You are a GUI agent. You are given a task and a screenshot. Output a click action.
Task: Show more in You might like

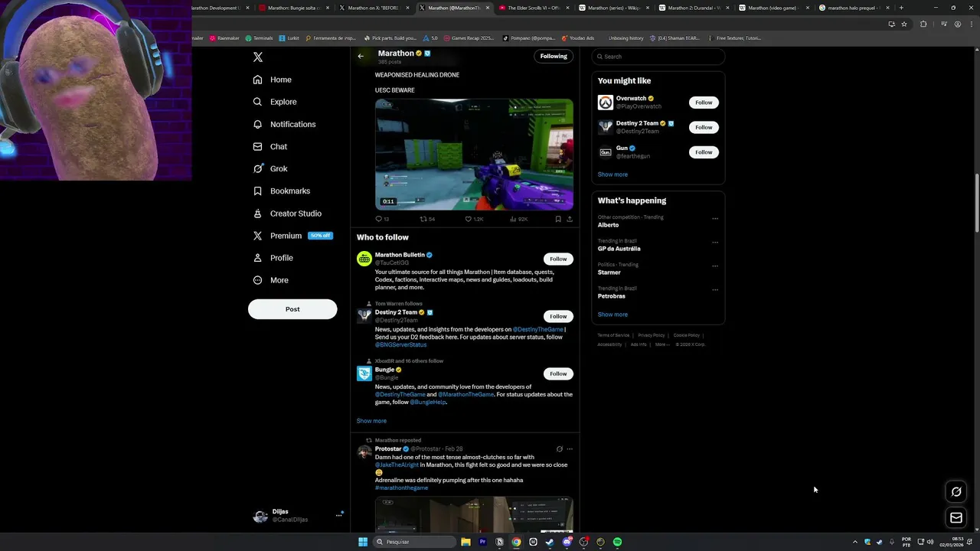click(x=612, y=174)
